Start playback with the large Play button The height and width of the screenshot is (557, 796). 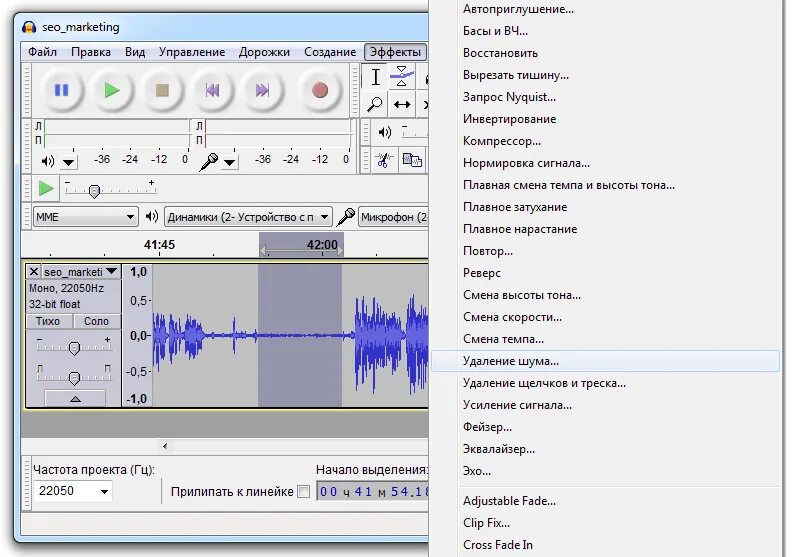coord(112,90)
